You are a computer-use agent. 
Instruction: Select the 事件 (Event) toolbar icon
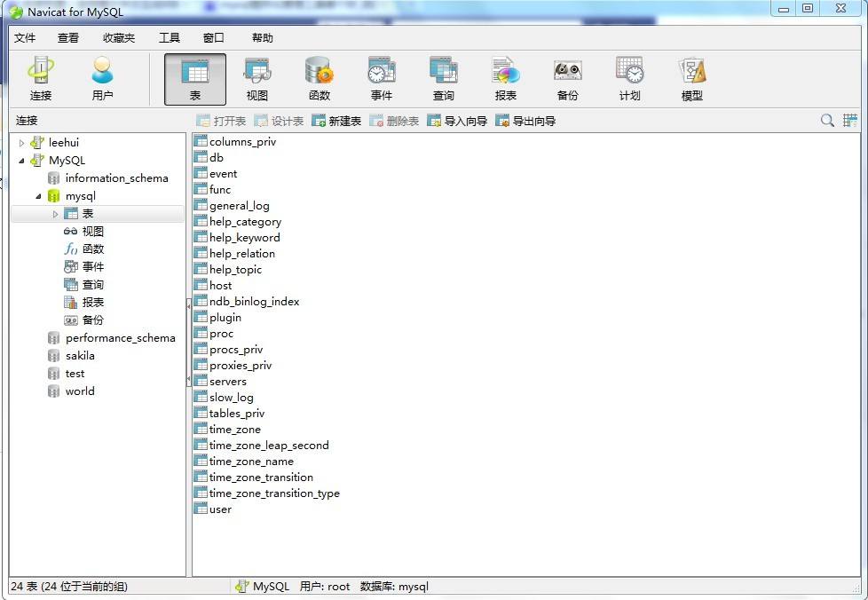[x=382, y=79]
